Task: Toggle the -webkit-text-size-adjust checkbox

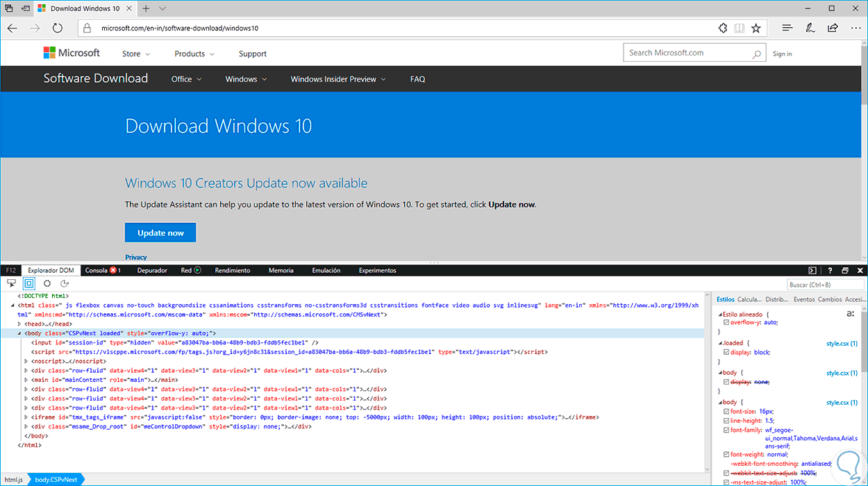Action: (726, 472)
